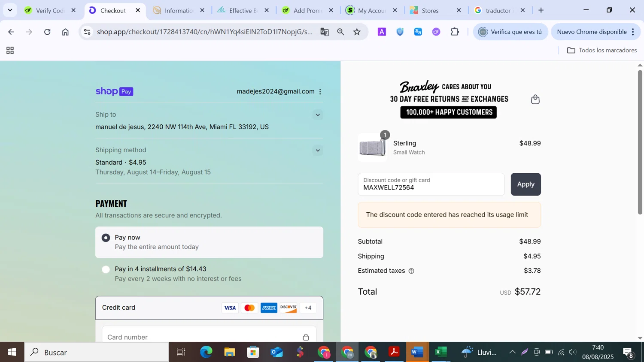Bookmark this page with the star
Viewport: 644px width, 362px height.
[x=357, y=32]
